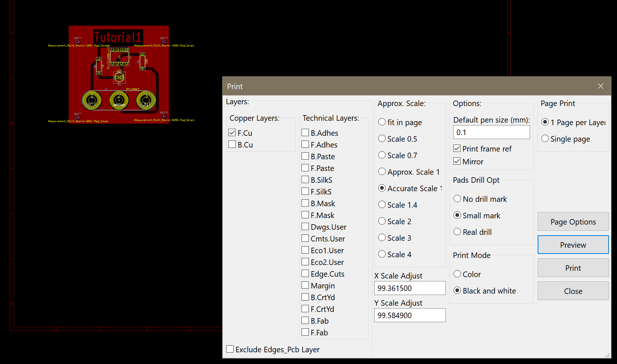Click the Preview button
The width and height of the screenshot is (617, 364).
pos(573,245)
